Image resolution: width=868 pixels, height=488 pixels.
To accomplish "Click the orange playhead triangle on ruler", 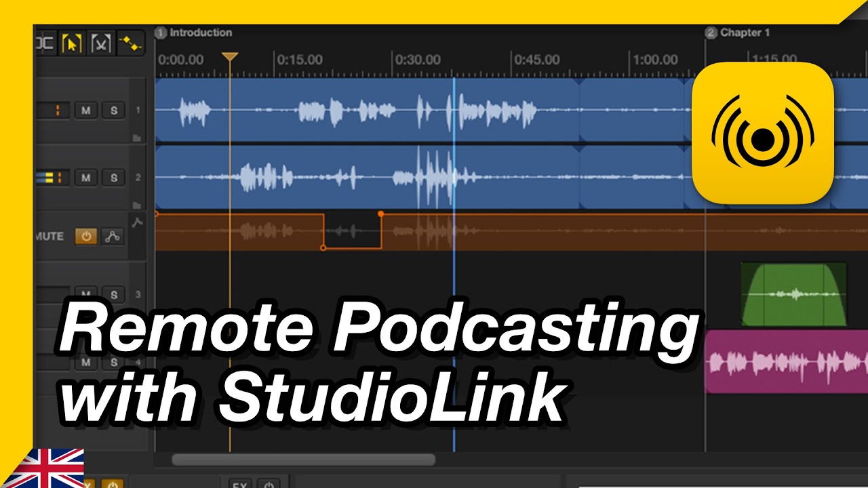I will pyautogui.click(x=230, y=56).
